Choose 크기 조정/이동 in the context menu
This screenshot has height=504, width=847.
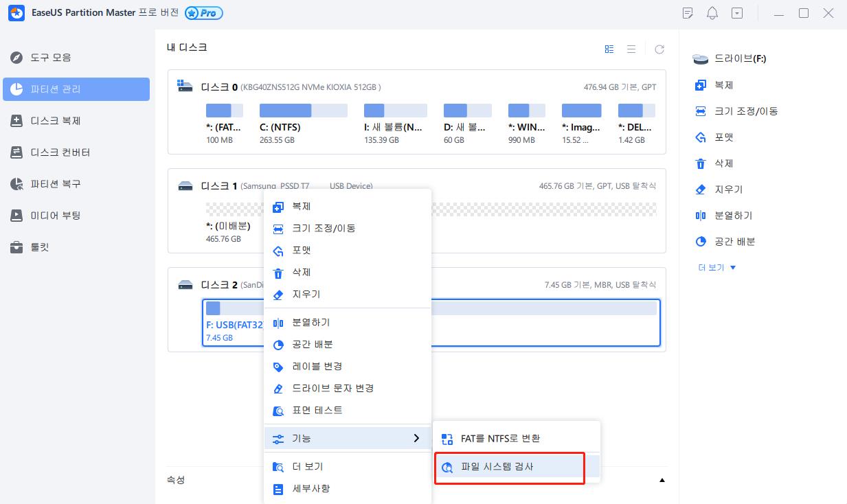click(348, 229)
